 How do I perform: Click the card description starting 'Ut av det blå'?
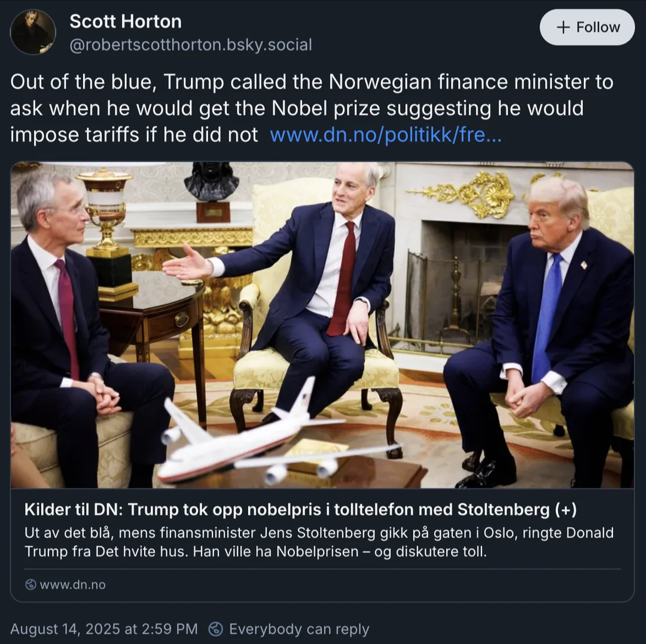click(319, 542)
